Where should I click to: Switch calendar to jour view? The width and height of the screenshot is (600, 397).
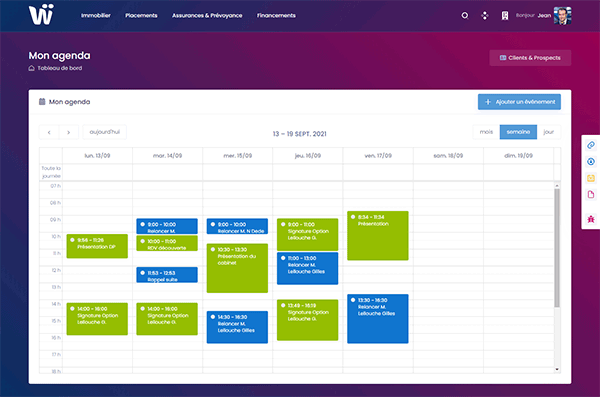click(x=549, y=132)
